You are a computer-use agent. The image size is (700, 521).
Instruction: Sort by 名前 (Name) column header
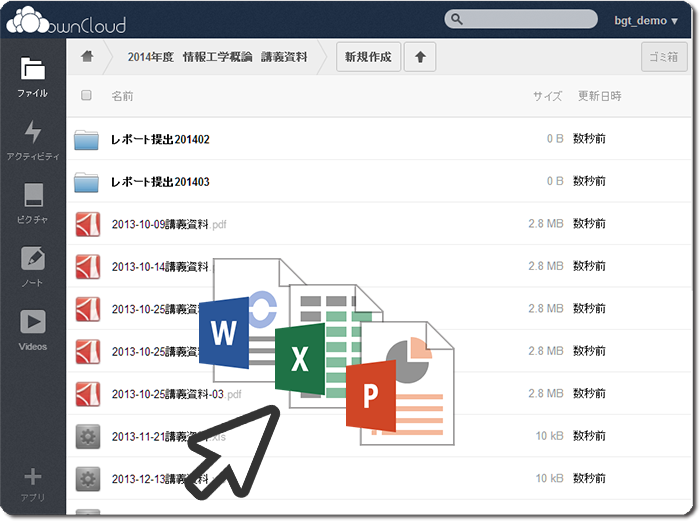(122, 96)
